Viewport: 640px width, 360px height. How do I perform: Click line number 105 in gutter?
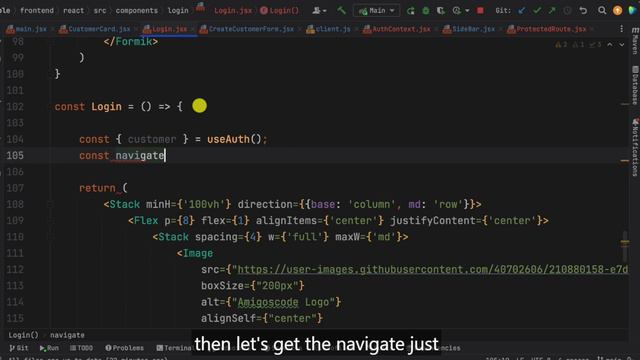[x=15, y=156]
